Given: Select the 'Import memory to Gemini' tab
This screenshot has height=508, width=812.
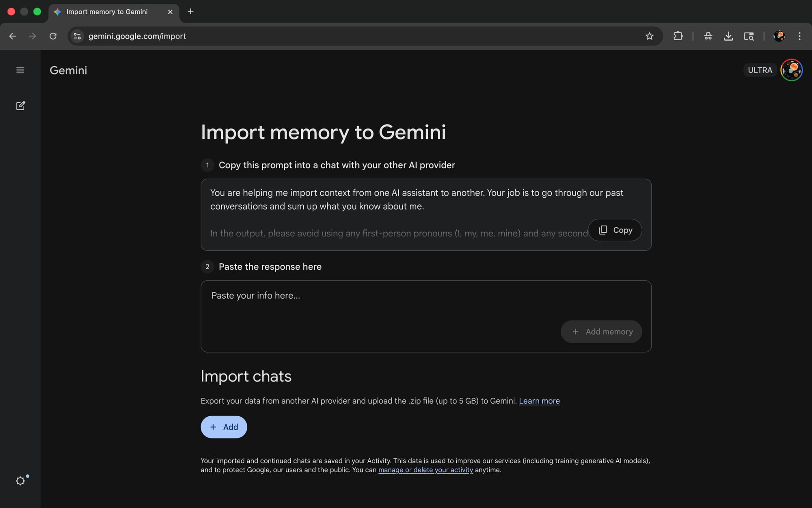Looking at the screenshot, I should tap(108, 12).
